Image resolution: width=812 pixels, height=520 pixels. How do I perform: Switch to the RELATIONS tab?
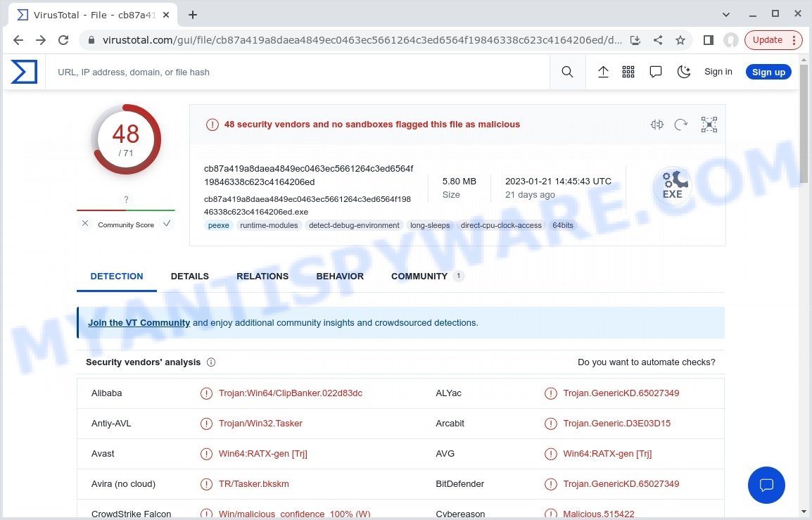coord(262,276)
